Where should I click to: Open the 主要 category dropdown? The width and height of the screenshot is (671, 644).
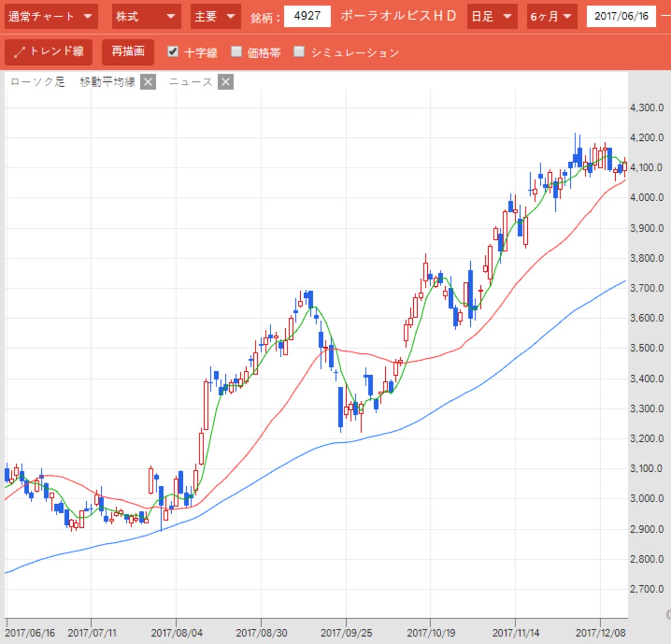click(x=215, y=16)
